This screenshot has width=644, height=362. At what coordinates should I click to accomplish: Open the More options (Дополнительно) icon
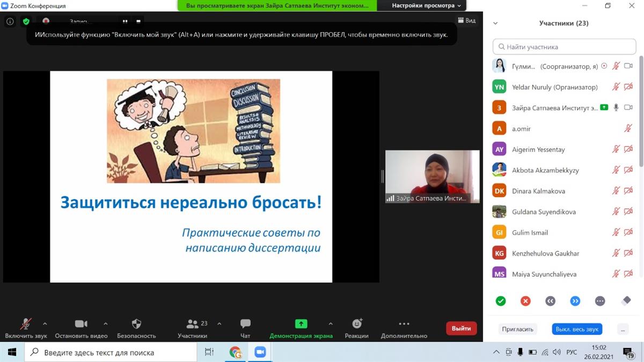(404, 324)
